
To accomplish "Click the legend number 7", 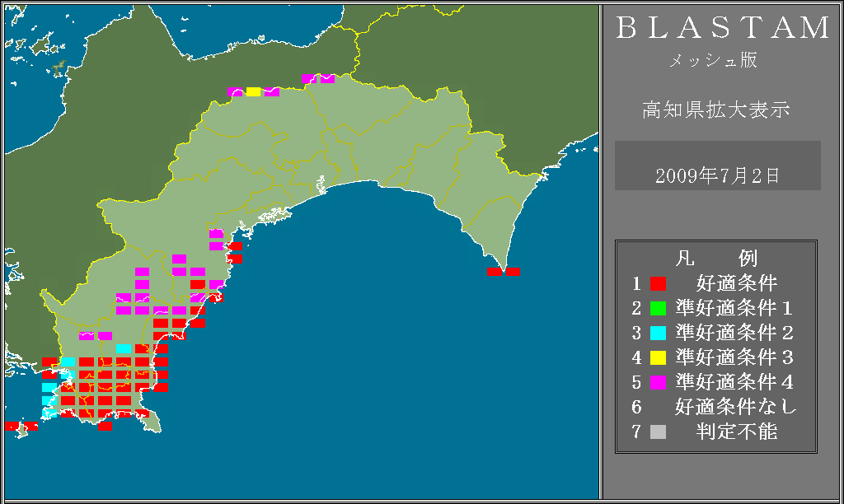I will click(637, 432).
